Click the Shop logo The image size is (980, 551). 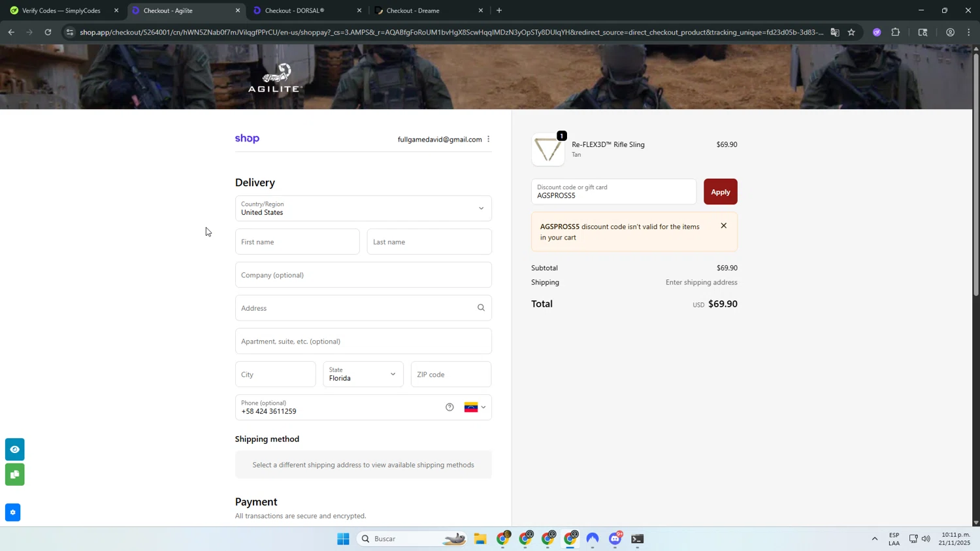click(247, 138)
